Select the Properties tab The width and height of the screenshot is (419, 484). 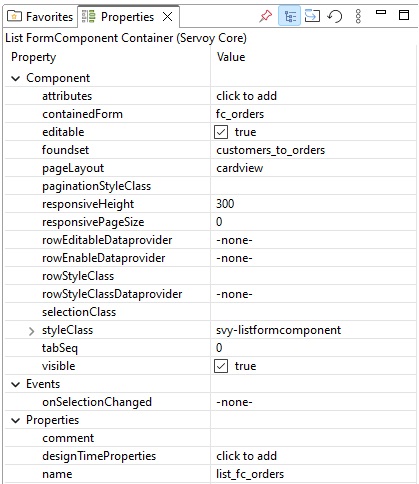[127, 17]
